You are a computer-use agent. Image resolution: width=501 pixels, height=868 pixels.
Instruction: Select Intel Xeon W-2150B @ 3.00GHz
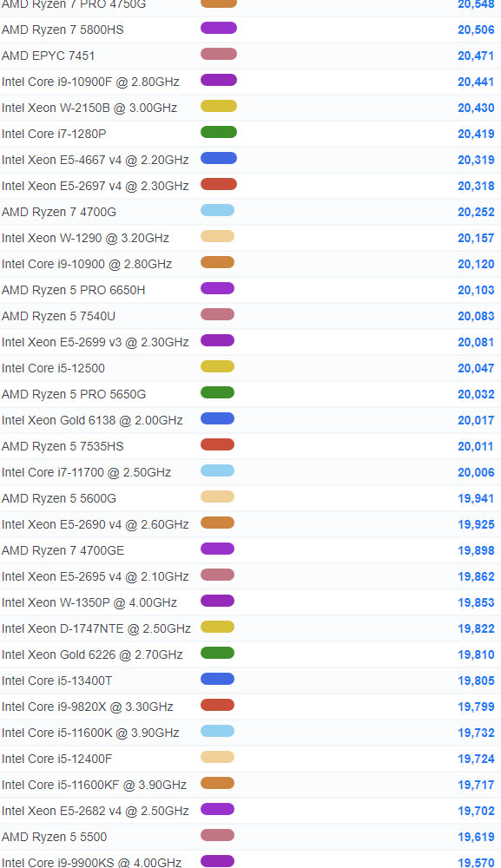[x=89, y=108]
